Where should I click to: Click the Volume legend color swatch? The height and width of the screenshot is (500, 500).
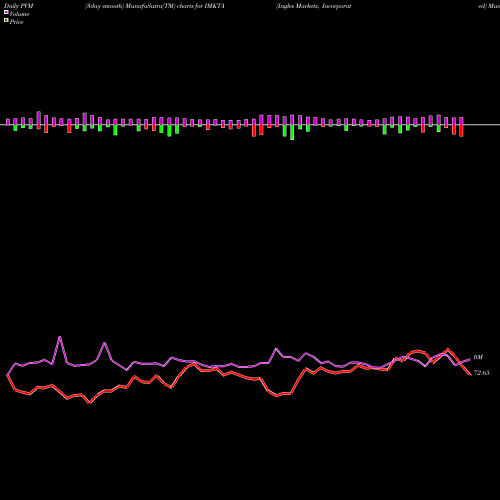coord(6,12)
